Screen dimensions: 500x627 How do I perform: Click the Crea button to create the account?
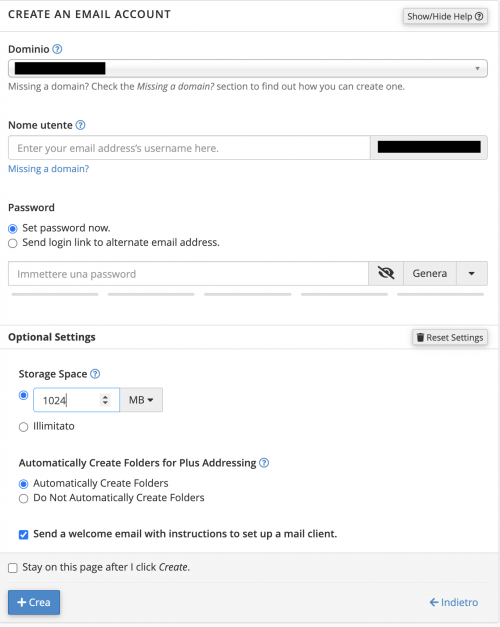34,602
